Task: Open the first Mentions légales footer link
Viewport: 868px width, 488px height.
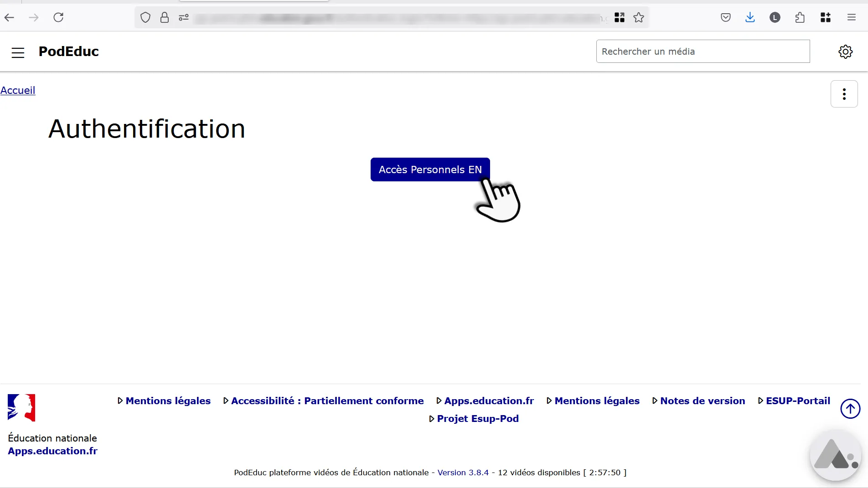Action: point(168,401)
